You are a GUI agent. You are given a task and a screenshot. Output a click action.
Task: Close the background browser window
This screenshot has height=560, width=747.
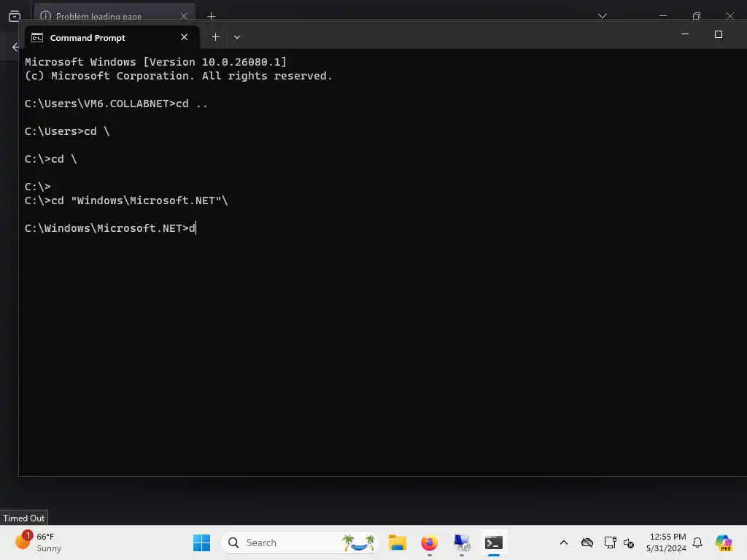point(729,16)
